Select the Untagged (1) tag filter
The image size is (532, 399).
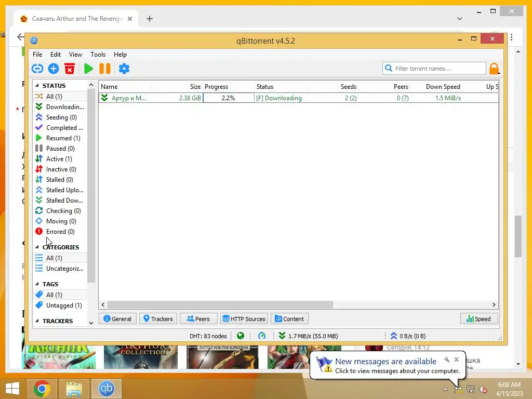coord(60,305)
